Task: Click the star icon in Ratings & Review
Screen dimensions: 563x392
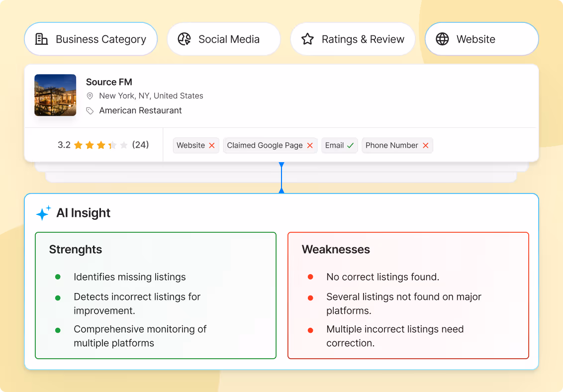Action: tap(308, 39)
